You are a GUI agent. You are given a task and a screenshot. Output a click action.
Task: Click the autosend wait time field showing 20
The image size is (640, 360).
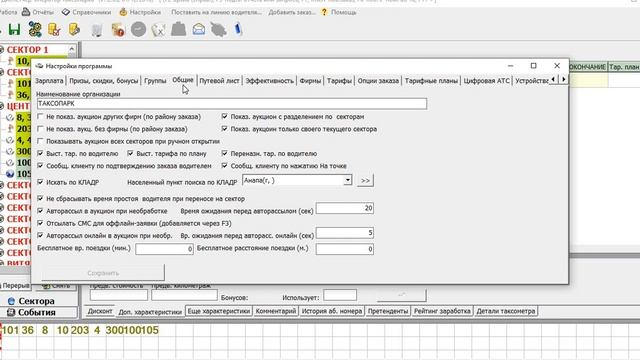pos(345,208)
